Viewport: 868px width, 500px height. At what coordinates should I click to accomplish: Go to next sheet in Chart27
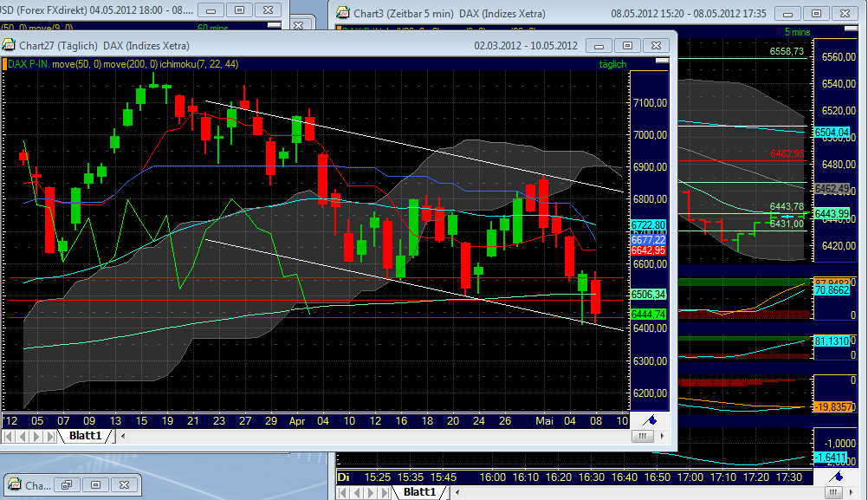(x=36, y=437)
